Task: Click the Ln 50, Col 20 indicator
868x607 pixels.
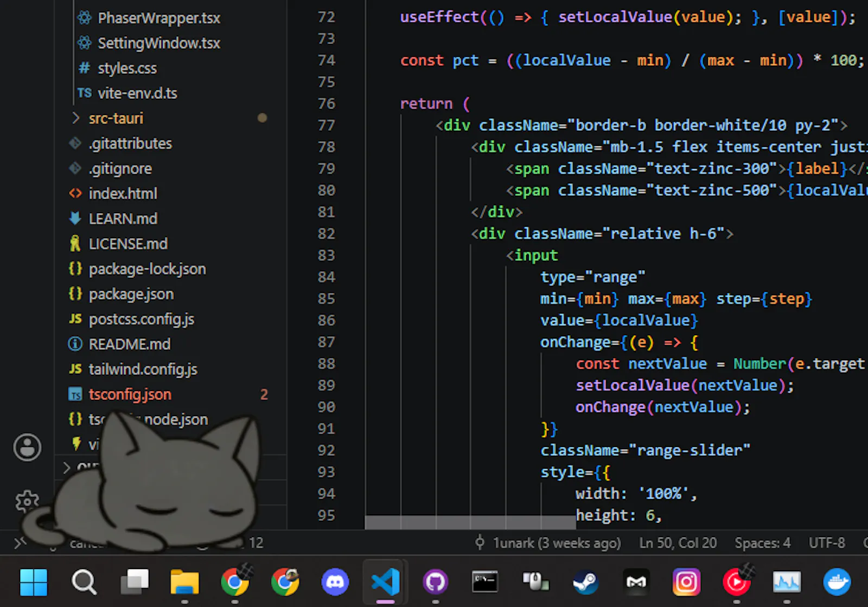Action: pyautogui.click(x=678, y=542)
